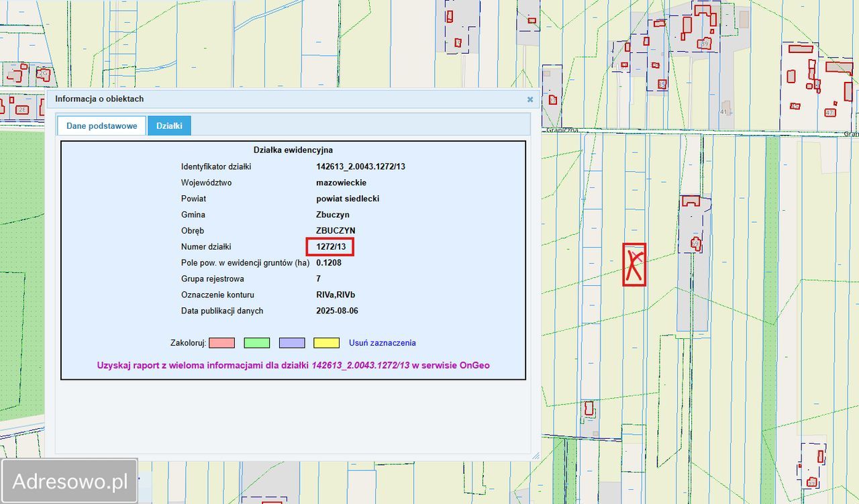
Task: Click the red X marked parcel on the map
Action: click(634, 264)
